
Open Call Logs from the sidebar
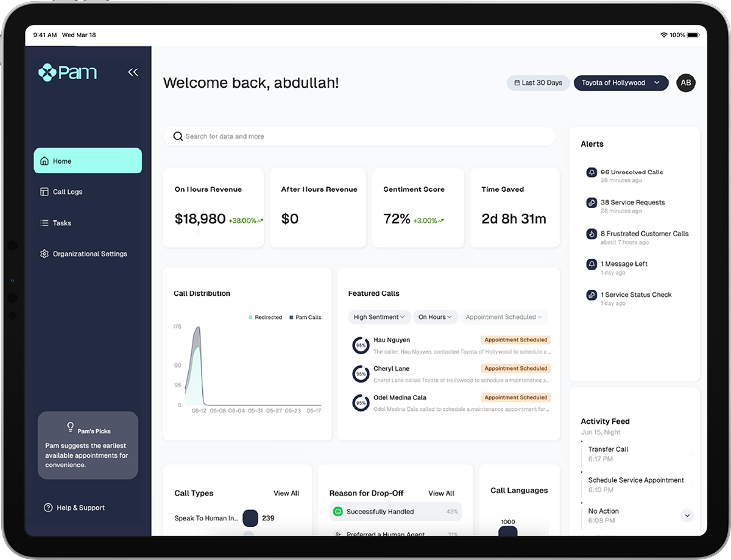(x=67, y=192)
